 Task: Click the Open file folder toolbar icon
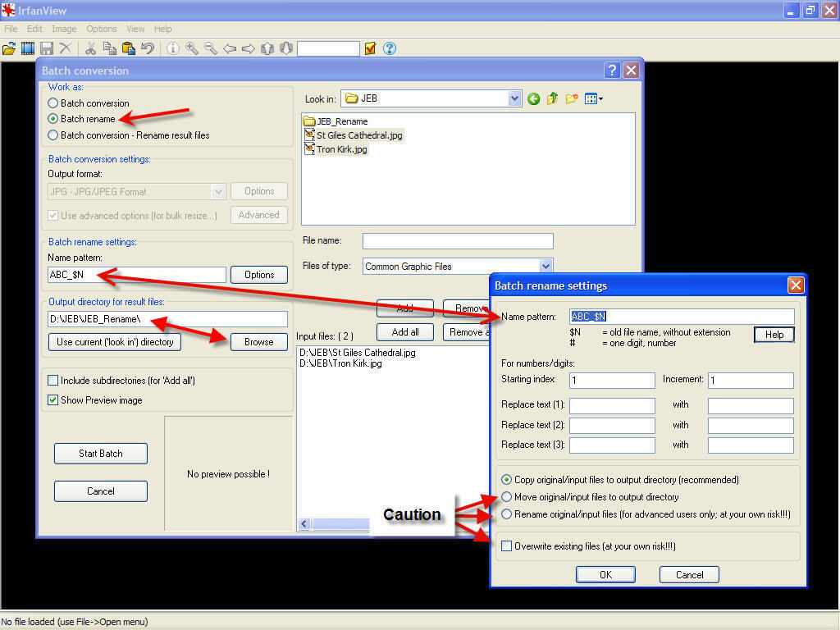click(10, 48)
